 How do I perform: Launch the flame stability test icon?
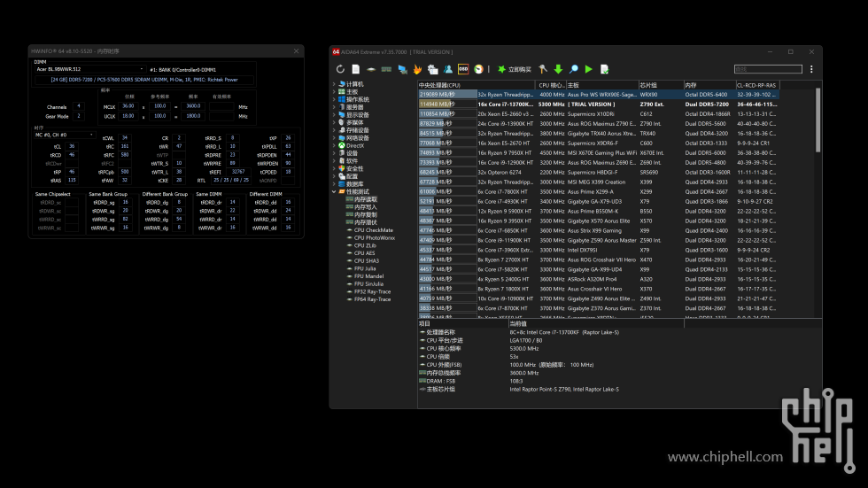[x=417, y=69]
